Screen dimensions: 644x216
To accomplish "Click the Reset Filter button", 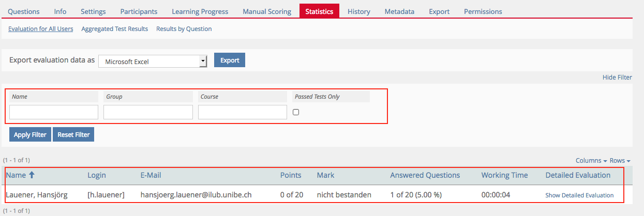I will [x=73, y=135].
